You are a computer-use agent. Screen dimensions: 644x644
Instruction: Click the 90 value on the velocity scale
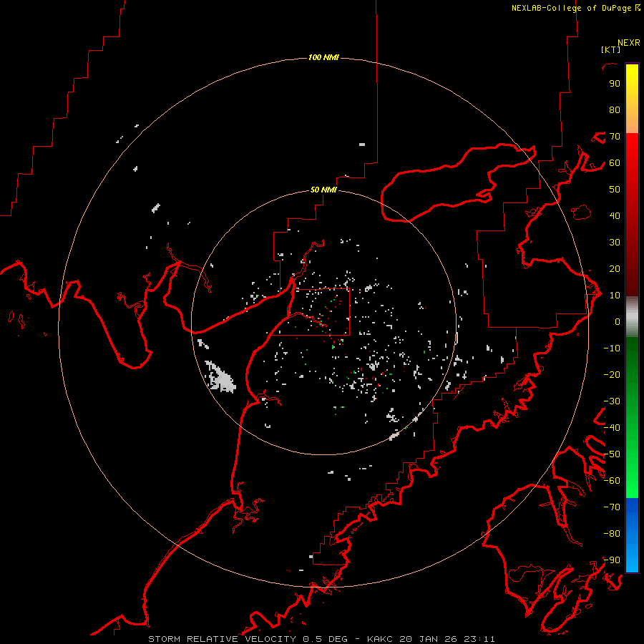tap(615, 84)
